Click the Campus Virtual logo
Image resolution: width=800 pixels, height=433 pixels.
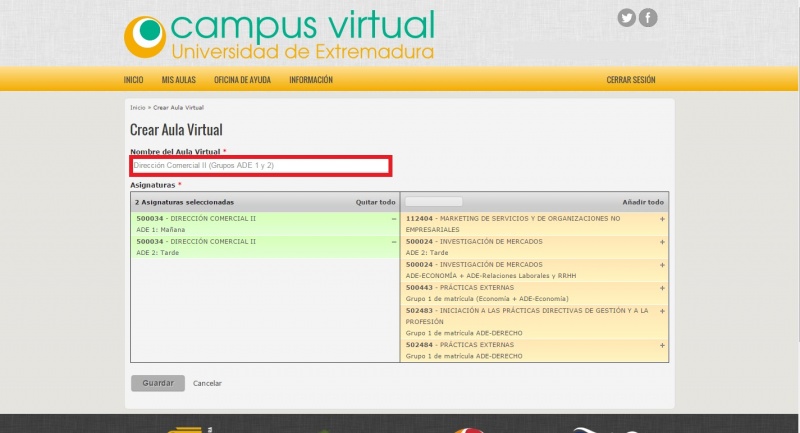click(280, 36)
